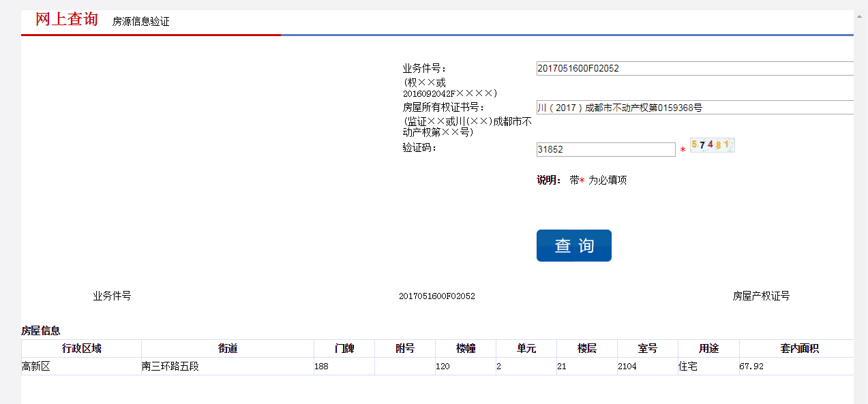The image size is (868, 404).
Task: Click the 67.92 area value cell
Action: pyautogui.click(x=752, y=367)
